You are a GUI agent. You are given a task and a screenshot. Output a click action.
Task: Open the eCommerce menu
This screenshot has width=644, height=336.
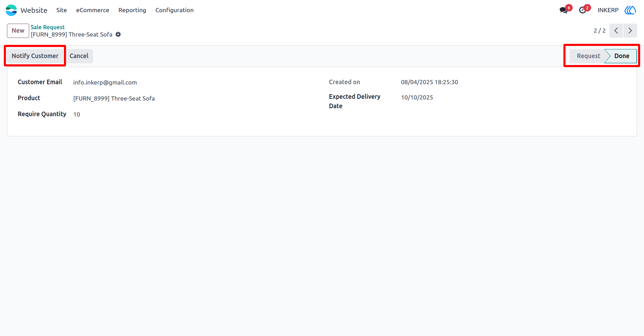[x=93, y=10]
